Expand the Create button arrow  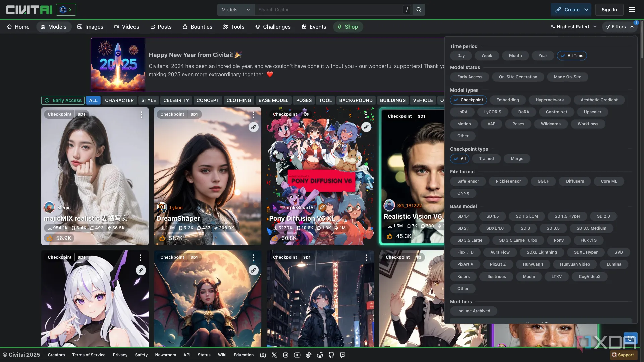[586, 10]
